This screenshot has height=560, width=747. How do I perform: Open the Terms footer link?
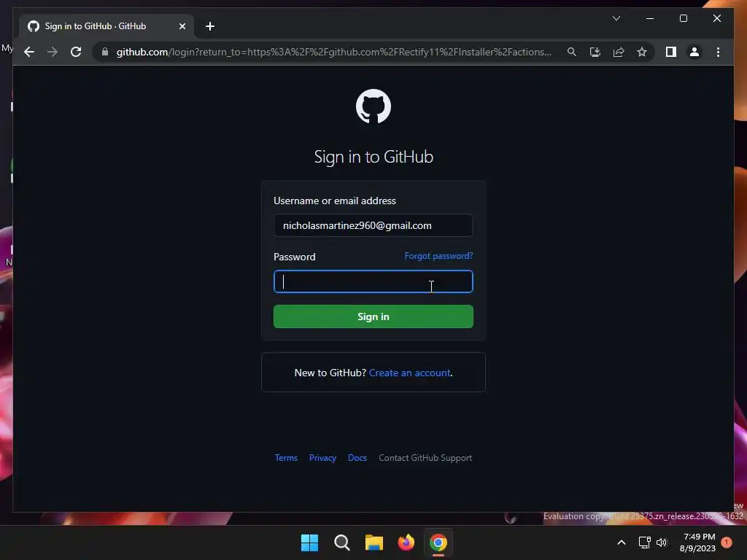coord(286,458)
